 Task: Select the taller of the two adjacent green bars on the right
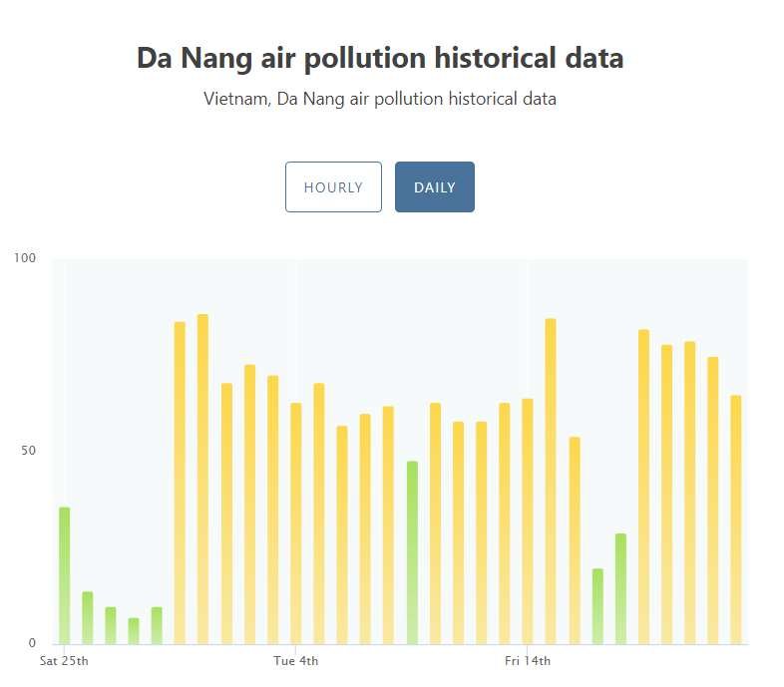[x=620, y=588]
